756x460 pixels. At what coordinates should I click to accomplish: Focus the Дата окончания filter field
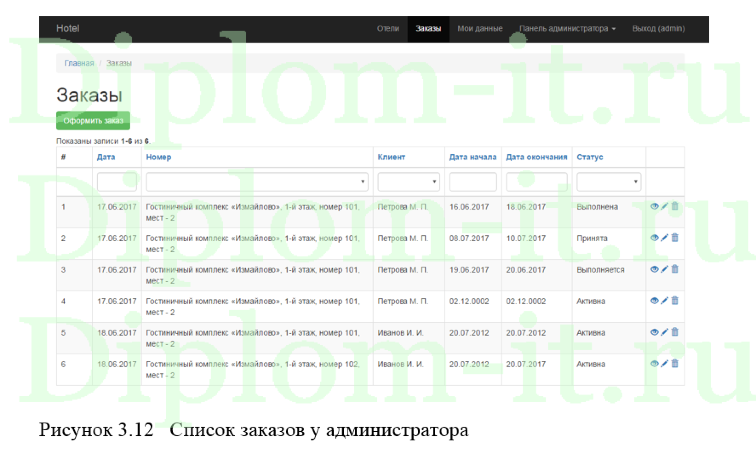coord(536,182)
